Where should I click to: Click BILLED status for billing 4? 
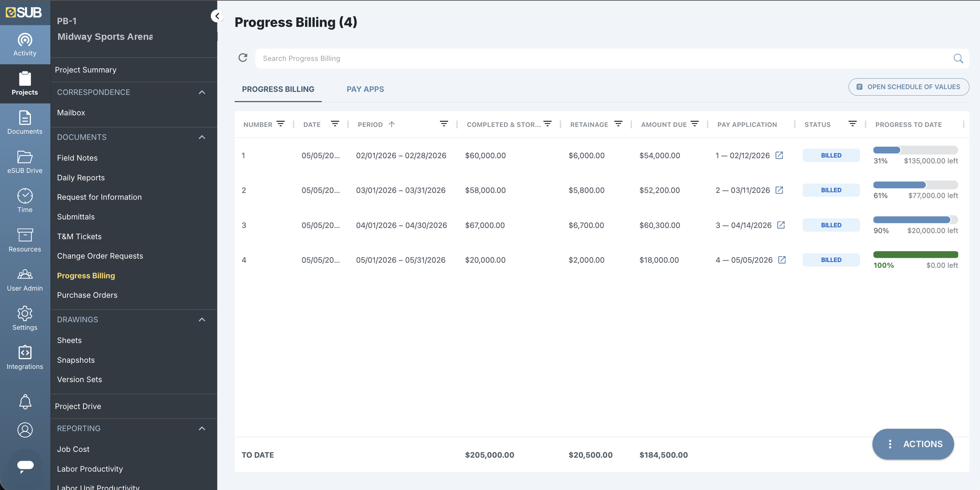click(831, 260)
